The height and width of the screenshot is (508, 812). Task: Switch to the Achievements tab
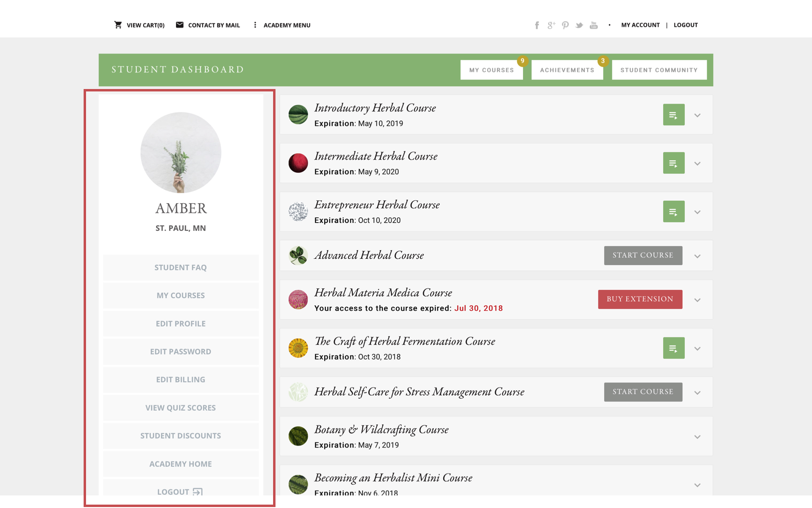[567, 70]
